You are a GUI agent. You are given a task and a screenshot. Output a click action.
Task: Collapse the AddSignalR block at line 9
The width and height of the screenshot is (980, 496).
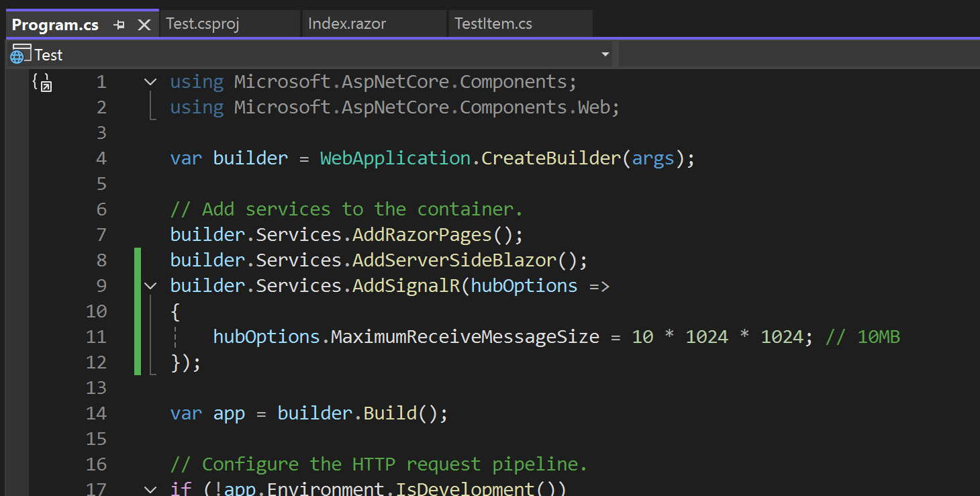150,286
